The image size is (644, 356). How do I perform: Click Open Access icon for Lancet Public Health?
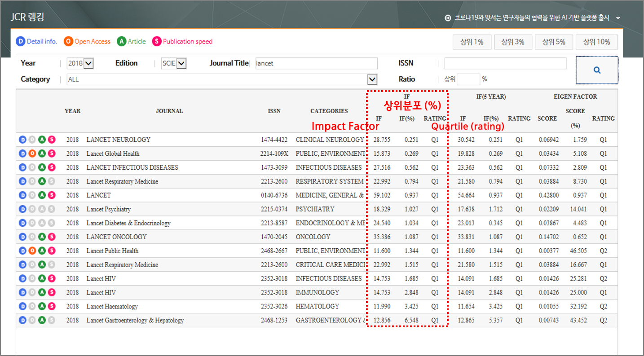pos(31,251)
